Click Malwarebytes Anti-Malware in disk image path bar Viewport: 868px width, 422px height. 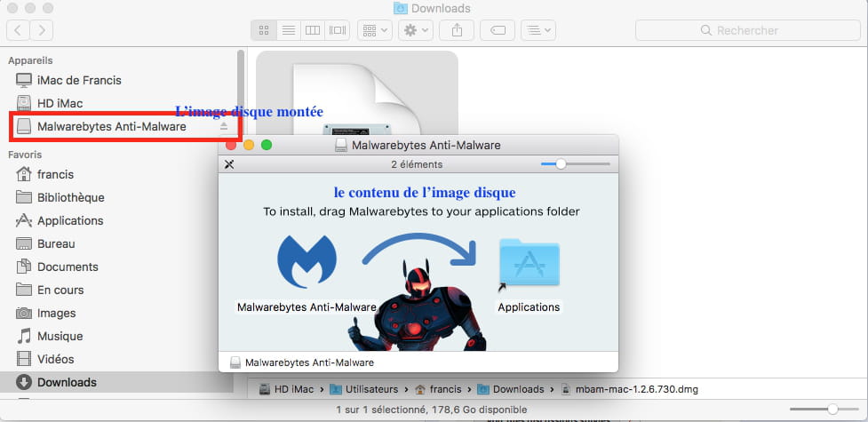click(302, 362)
